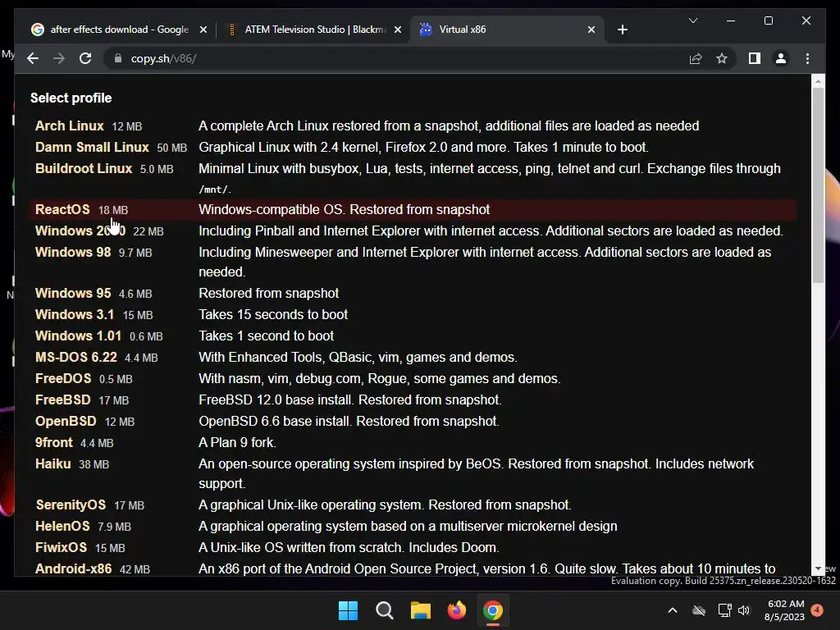Show hidden system tray icons
The height and width of the screenshot is (630, 840).
[673, 610]
